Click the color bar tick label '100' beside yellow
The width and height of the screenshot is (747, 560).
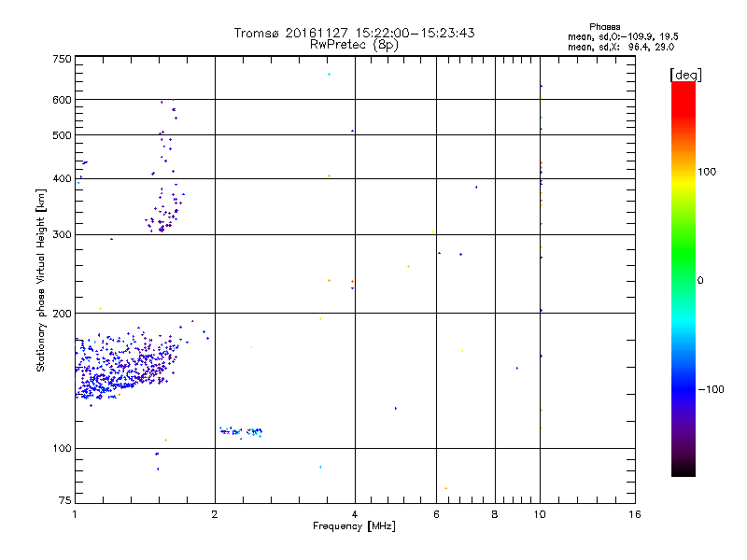click(x=707, y=172)
